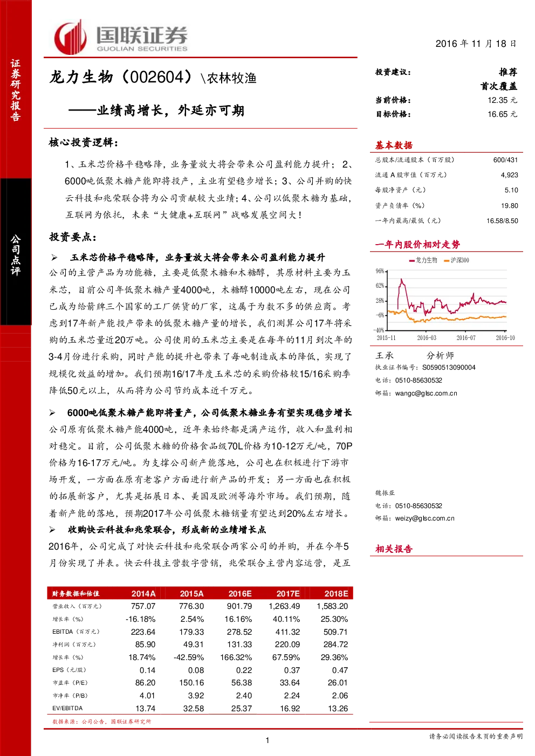
Task: Click revenue cell 757.07
Action: pyautogui.click(x=143, y=606)
